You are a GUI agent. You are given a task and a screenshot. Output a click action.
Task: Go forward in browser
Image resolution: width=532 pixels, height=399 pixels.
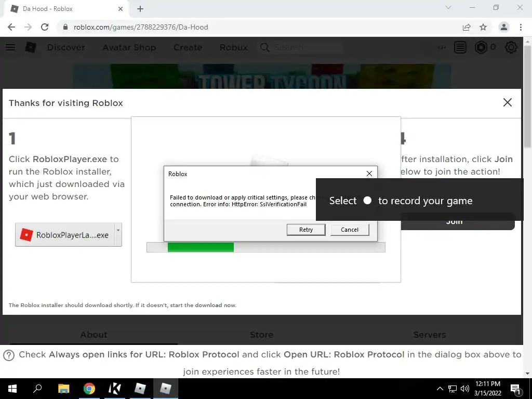point(28,27)
